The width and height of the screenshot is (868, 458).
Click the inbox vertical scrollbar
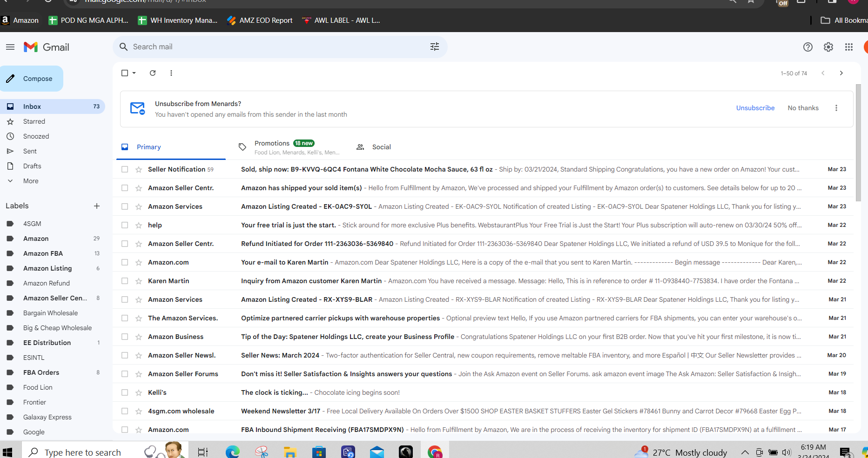point(858,143)
